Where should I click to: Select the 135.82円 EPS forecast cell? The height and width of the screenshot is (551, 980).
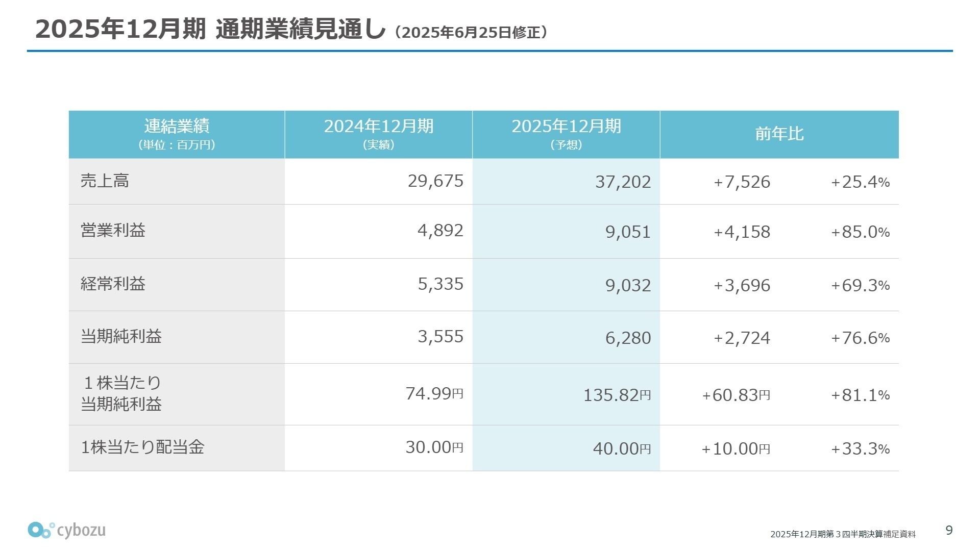click(x=617, y=395)
